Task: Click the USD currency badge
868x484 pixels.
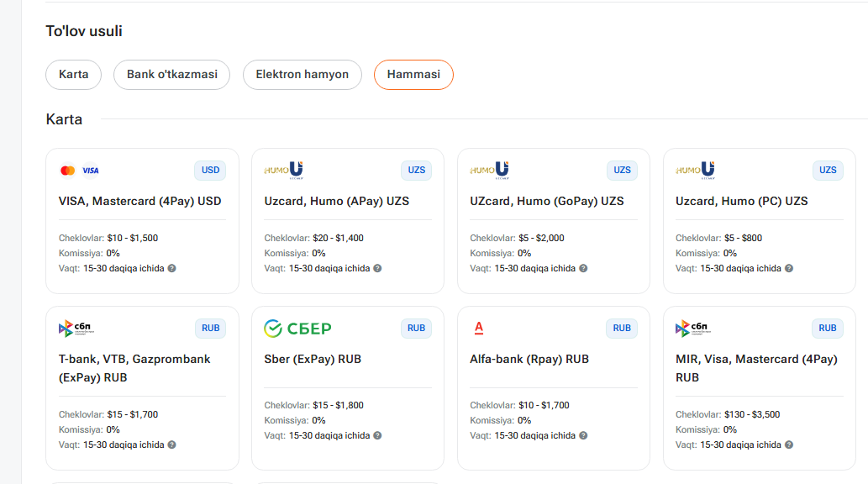Action: pyautogui.click(x=210, y=170)
